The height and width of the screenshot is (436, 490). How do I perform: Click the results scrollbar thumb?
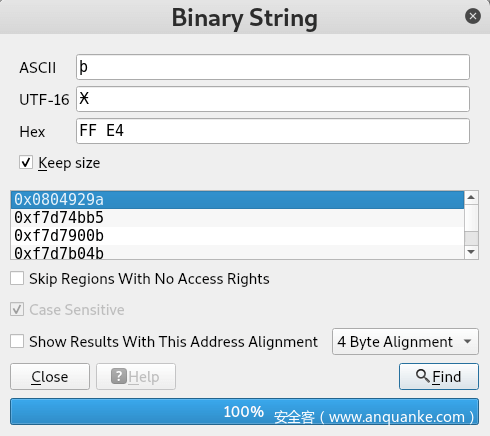point(471,239)
